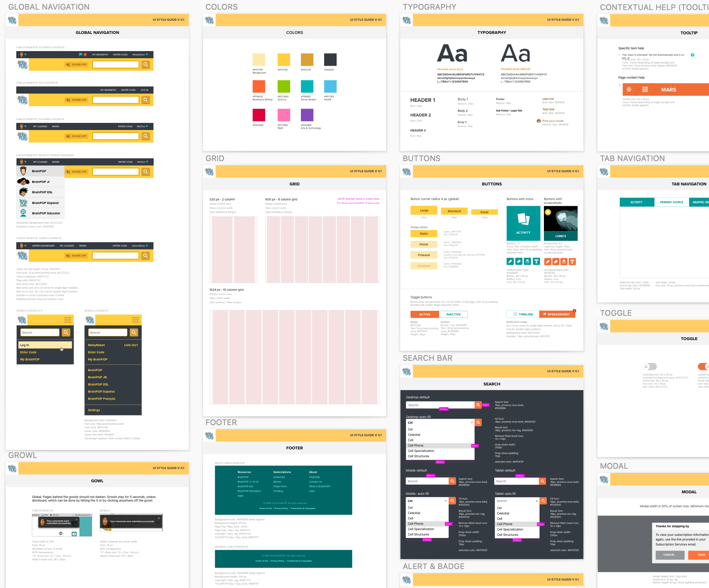Image resolution: width=709 pixels, height=588 pixels.
Task: Mute audio via the SOUND OFF control
Action: point(76,64)
